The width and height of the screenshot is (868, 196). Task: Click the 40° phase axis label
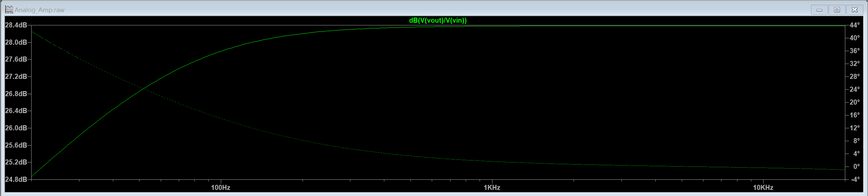pos(854,38)
